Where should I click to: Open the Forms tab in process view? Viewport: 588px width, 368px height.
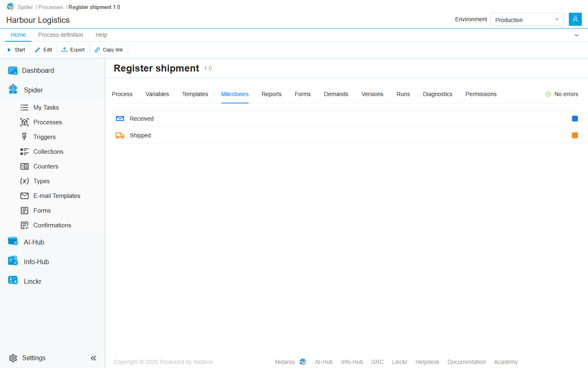point(303,94)
